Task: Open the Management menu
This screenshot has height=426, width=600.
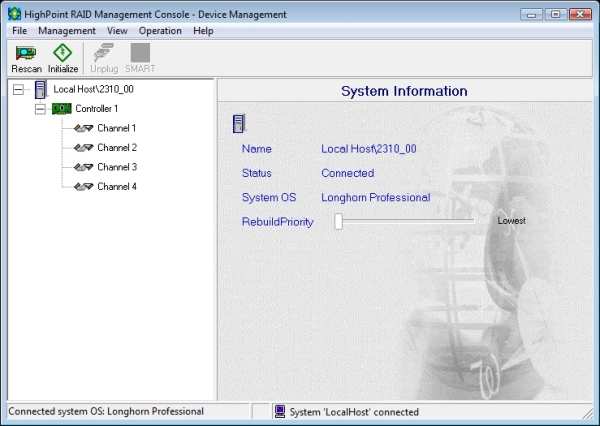Action: click(x=67, y=31)
